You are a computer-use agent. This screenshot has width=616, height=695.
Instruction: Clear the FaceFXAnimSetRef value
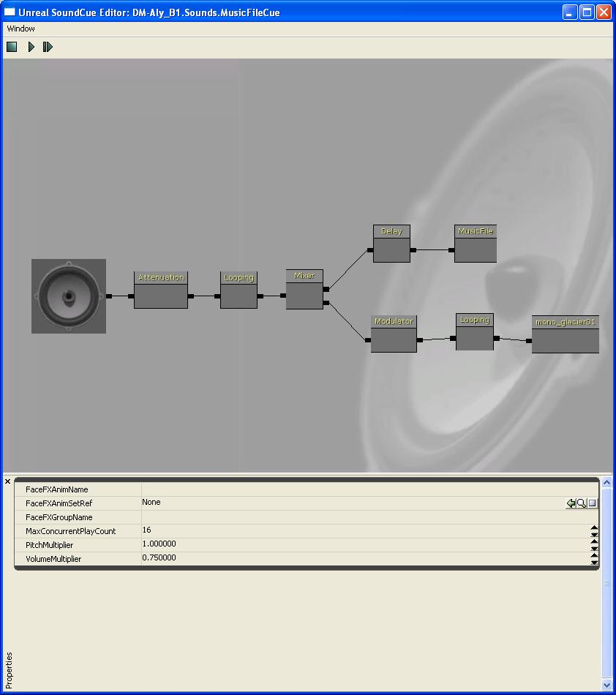[593, 503]
